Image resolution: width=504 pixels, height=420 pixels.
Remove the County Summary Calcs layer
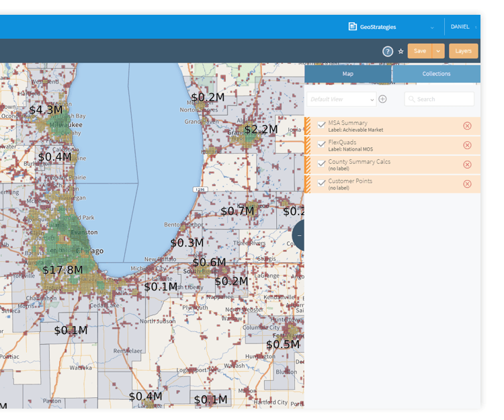click(x=467, y=165)
